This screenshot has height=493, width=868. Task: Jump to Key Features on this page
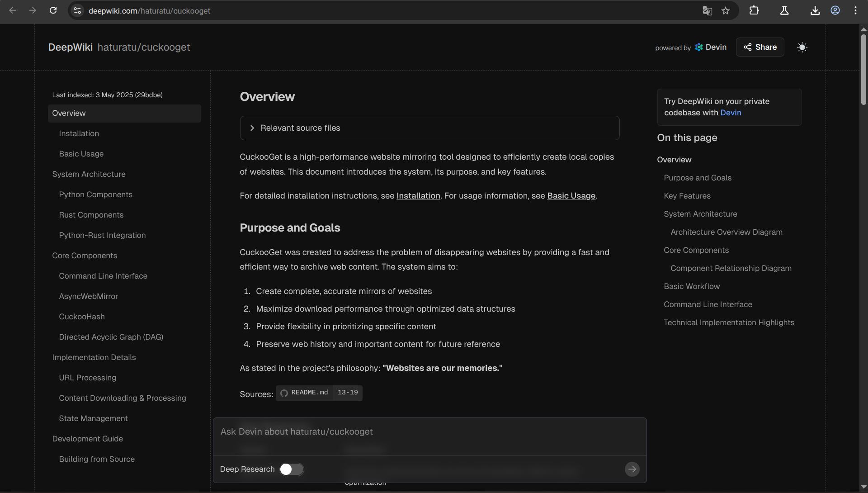pos(687,196)
